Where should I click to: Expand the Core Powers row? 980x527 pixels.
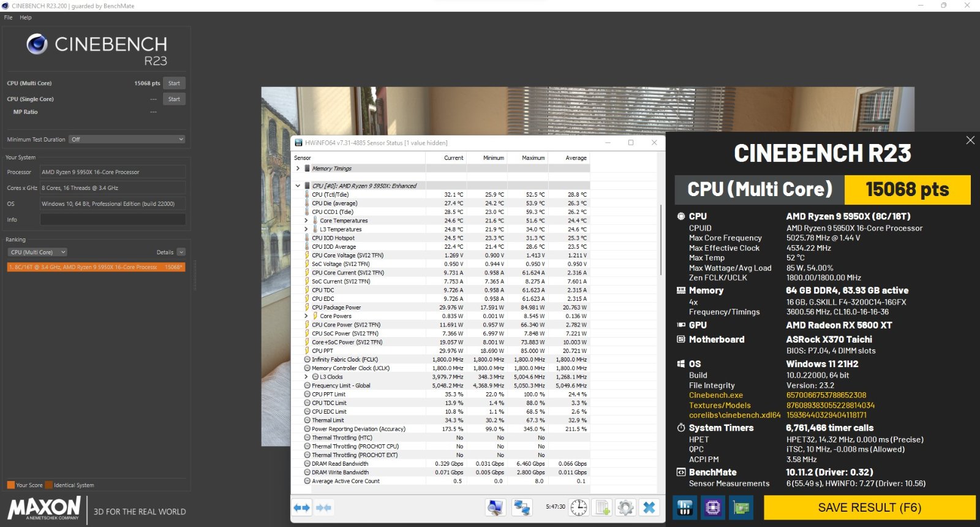(306, 316)
